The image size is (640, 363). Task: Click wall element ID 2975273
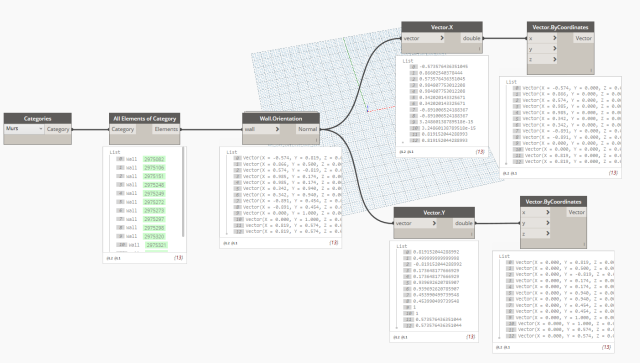tap(154, 211)
